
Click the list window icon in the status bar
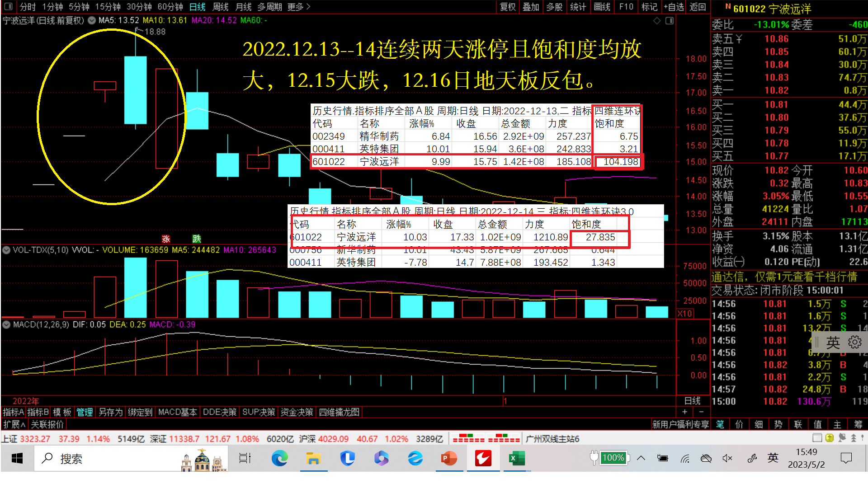817,438
